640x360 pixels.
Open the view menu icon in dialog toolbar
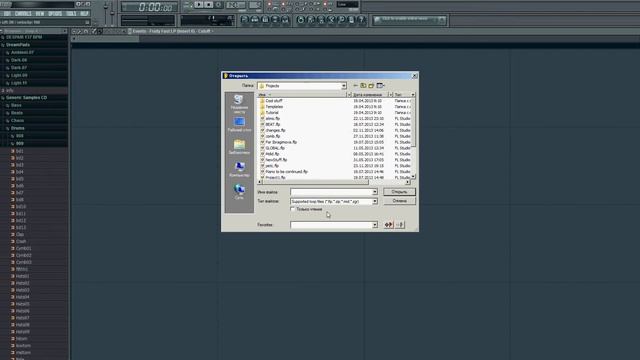click(380, 86)
